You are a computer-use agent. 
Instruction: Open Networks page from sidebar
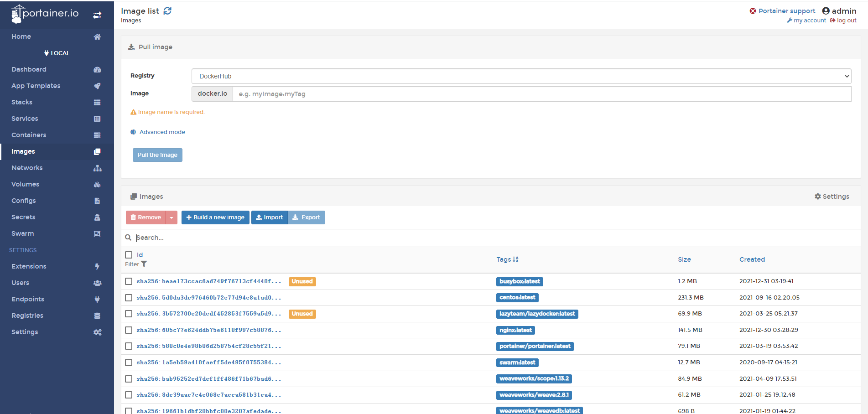click(x=27, y=168)
